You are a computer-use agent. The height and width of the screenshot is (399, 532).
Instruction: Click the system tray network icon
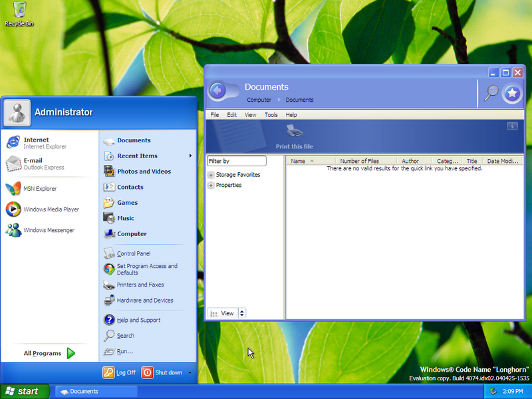(493, 392)
